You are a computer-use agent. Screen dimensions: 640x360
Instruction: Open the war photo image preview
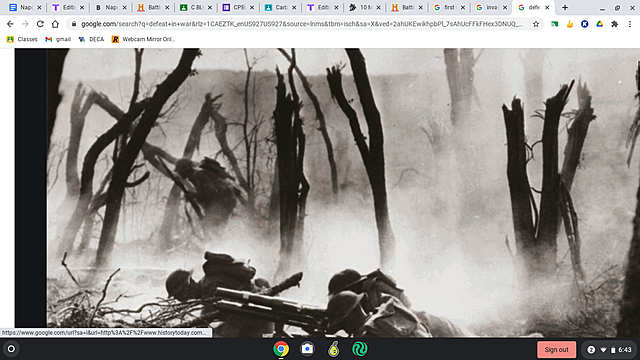click(342, 193)
